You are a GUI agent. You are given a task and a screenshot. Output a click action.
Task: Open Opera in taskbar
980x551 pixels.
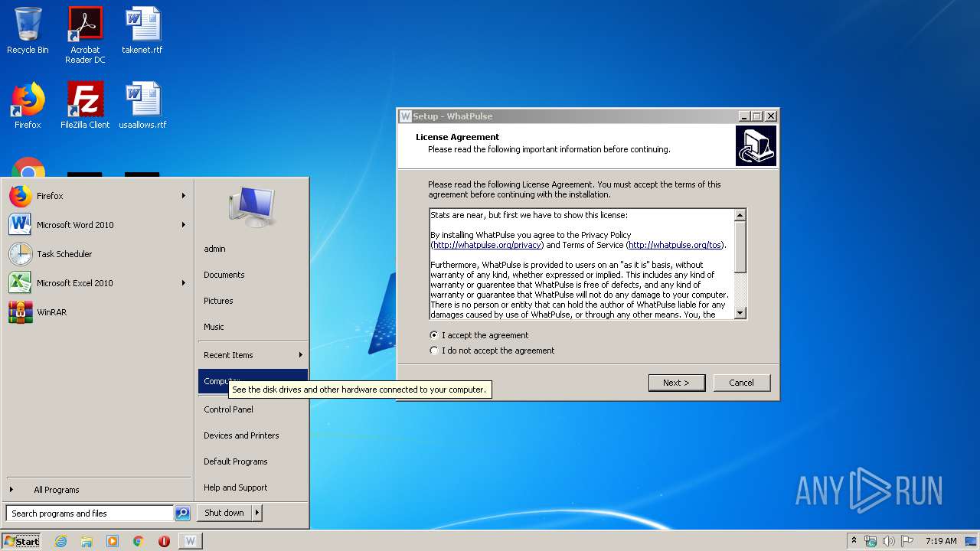pos(164,541)
